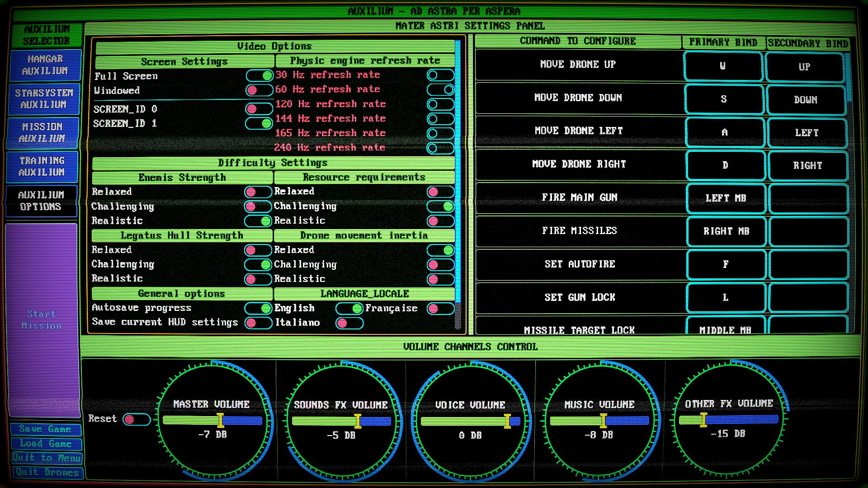Click the Start Mission button
The image size is (868, 488).
[42, 320]
